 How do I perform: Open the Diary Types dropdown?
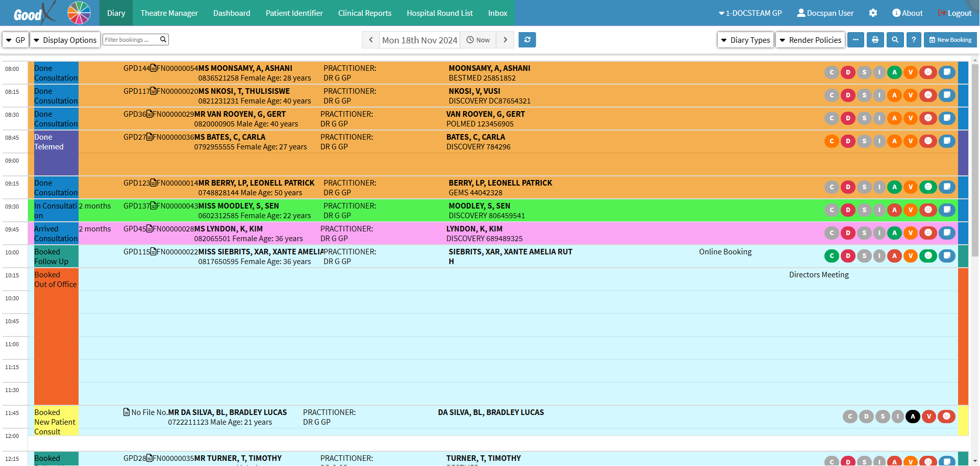(x=745, y=40)
